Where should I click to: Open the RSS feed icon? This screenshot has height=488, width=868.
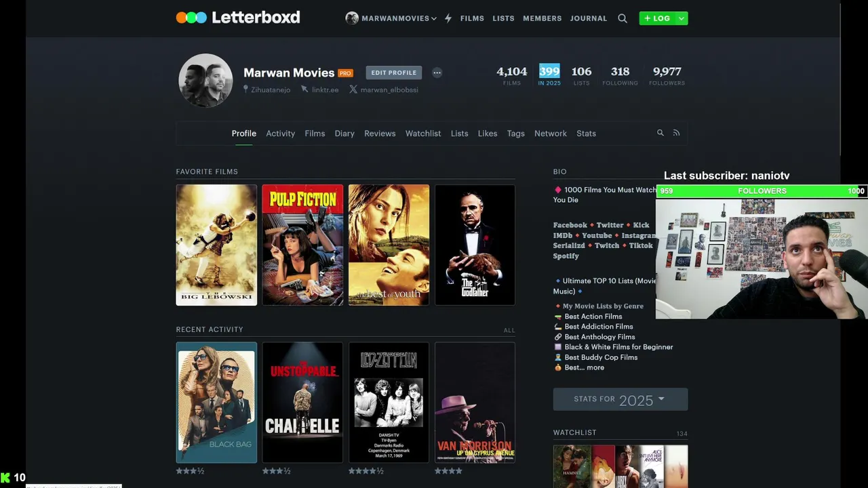676,133
